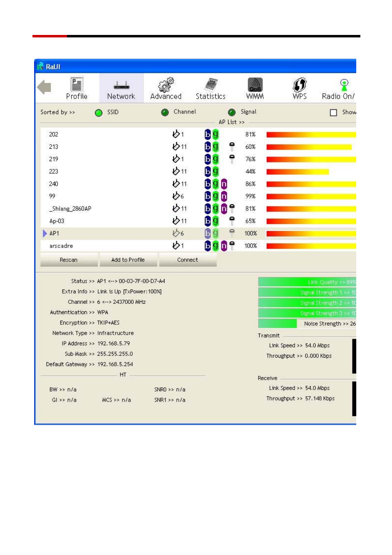
Task: Toggle the Radio On/Off antenna icon
Action: [344, 85]
